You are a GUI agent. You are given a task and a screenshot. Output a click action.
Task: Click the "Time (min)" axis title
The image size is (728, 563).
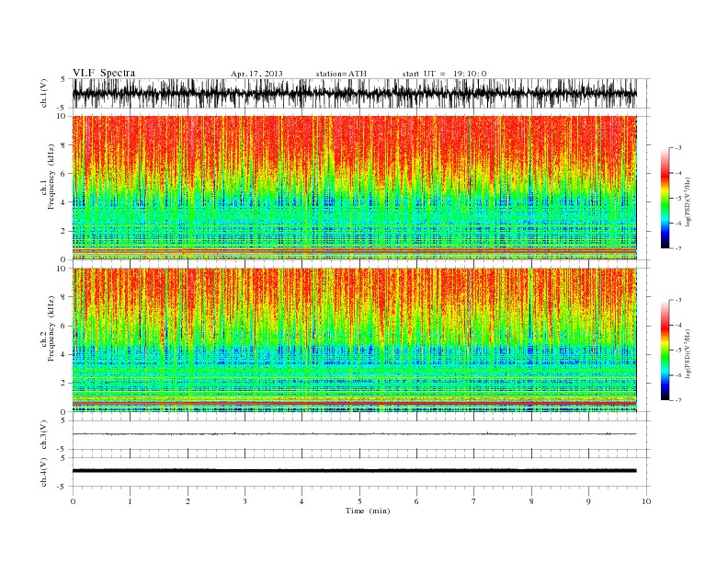point(368,511)
